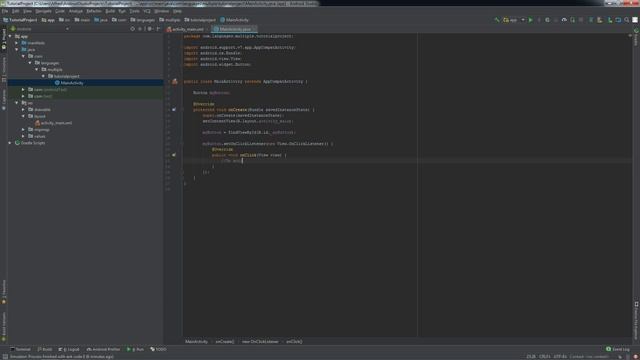Open the Logcat tool window
The image size is (640, 360).
(x=69, y=349)
